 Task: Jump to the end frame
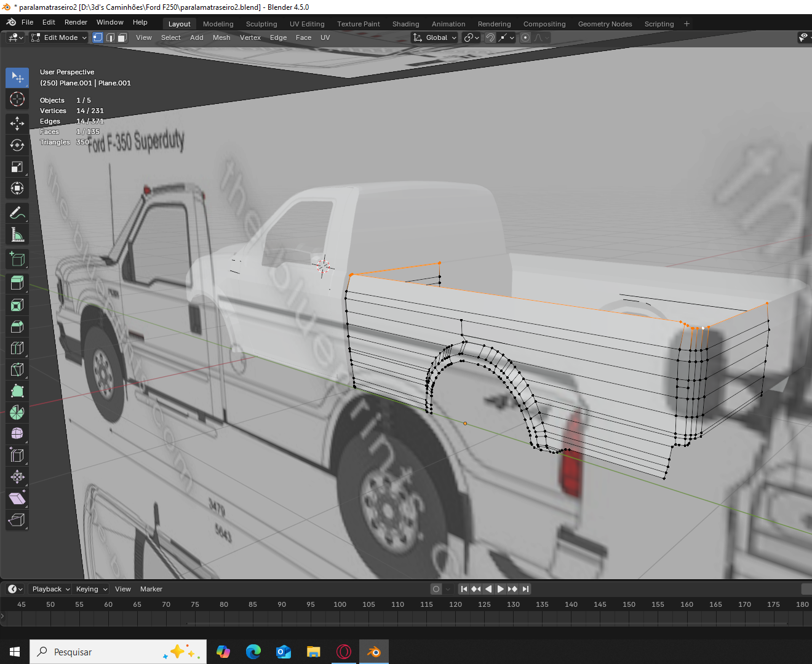point(525,589)
